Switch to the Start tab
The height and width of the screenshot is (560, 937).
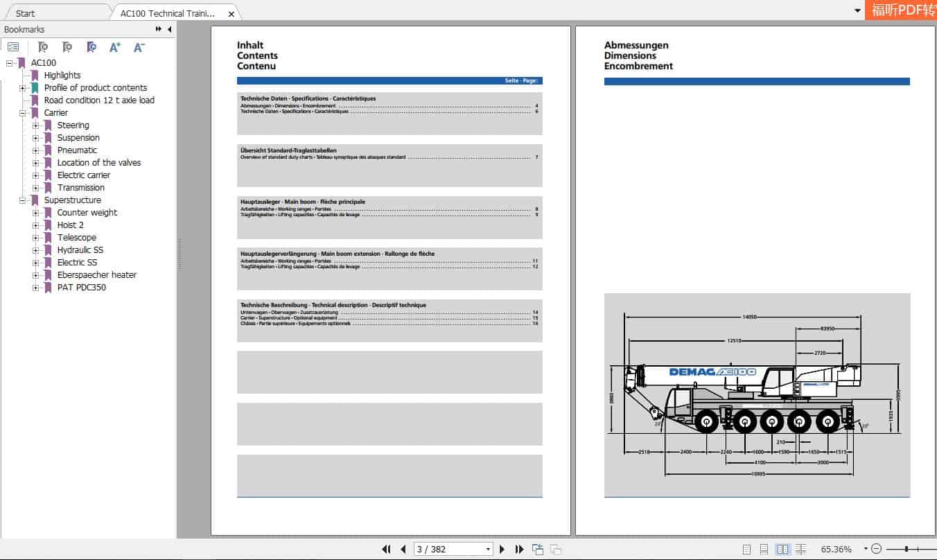tap(24, 12)
